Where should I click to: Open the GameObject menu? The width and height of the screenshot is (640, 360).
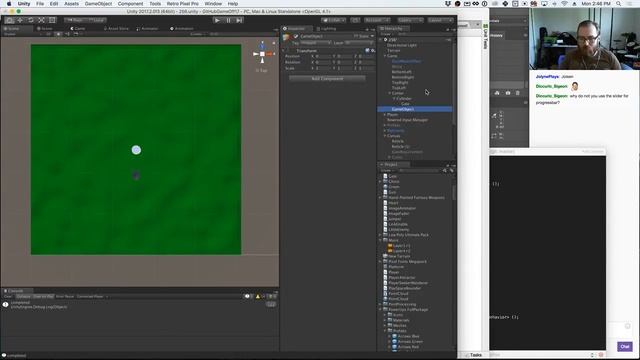pos(98,4)
